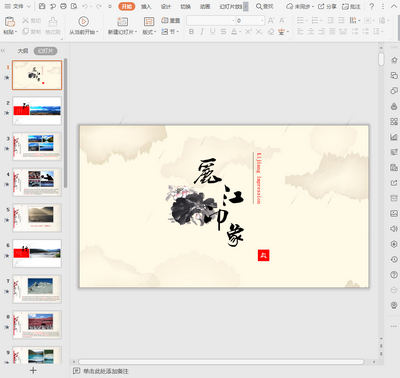Open the Design (设计) ribbon tab
The image size is (400, 378).
tap(166, 6)
